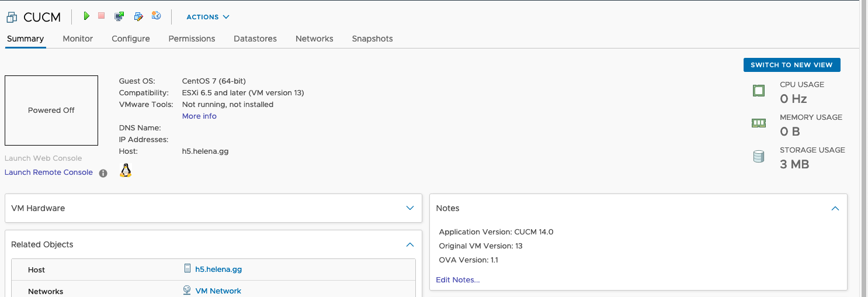
Task: Click the info icon beside Launch Remote Console
Action: pos(103,173)
